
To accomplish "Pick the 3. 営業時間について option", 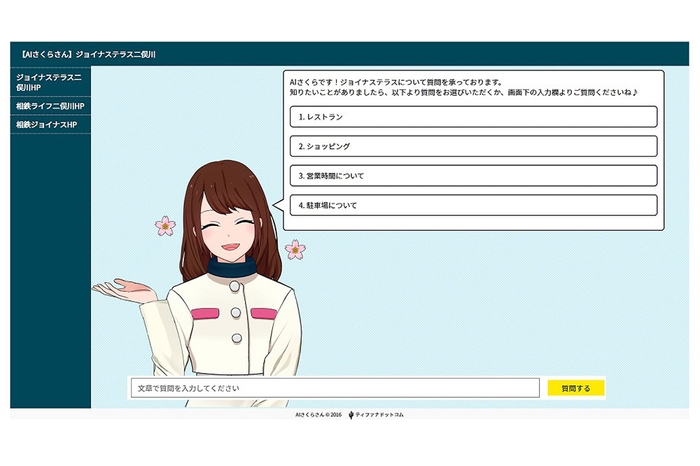I will (473, 175).
